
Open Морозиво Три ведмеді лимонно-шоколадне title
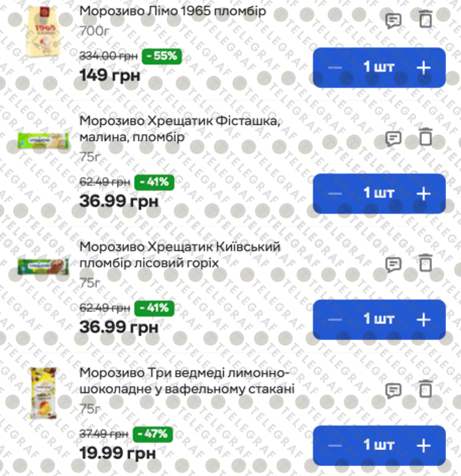(187, 381)
